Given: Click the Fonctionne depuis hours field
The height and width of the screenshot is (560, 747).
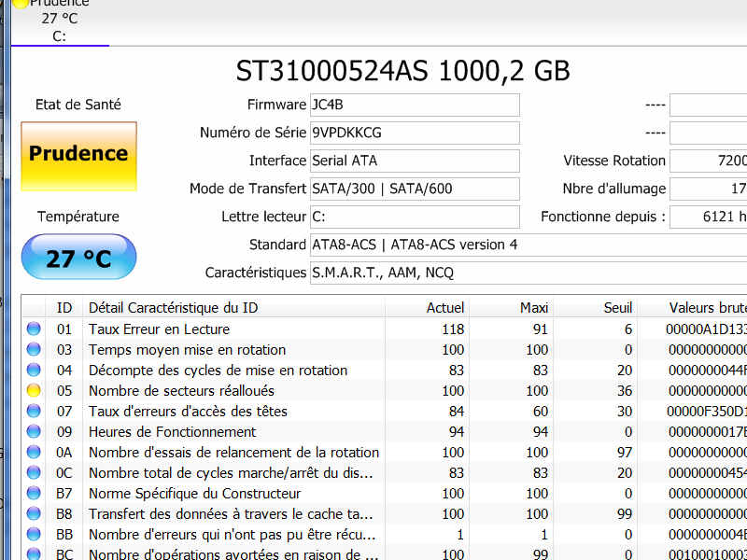Looking at the screenshot, I should coord(709,217).
